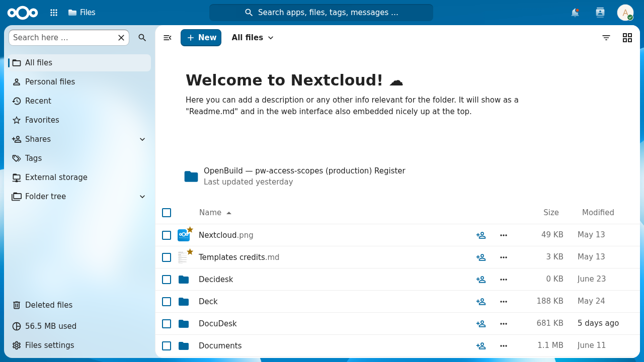Click the Files app link in header

pos(82,13)
